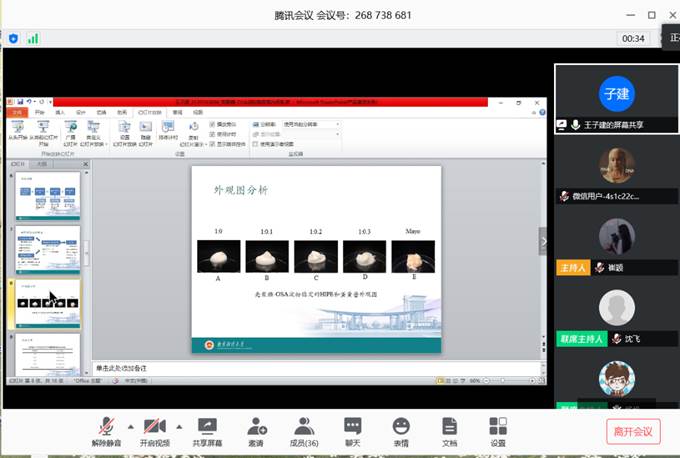
Task: Unmute the microphone (解除静音)
Action: (x=106, y=431)
